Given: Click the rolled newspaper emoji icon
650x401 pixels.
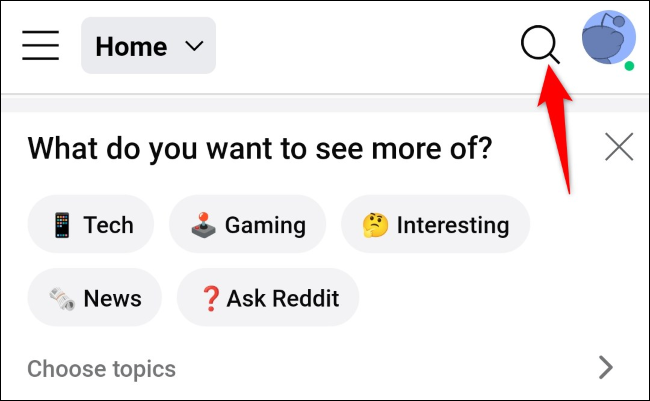Looking at the screenshot, I should (62, 299).
